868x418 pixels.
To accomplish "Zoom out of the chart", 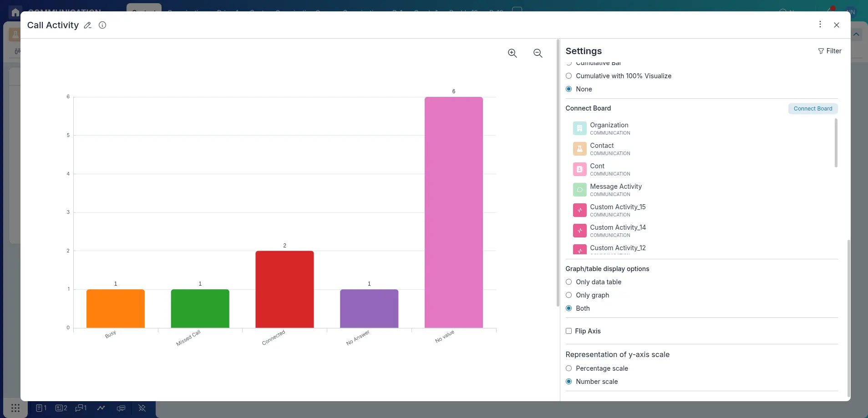I will (x=538, y=53).
